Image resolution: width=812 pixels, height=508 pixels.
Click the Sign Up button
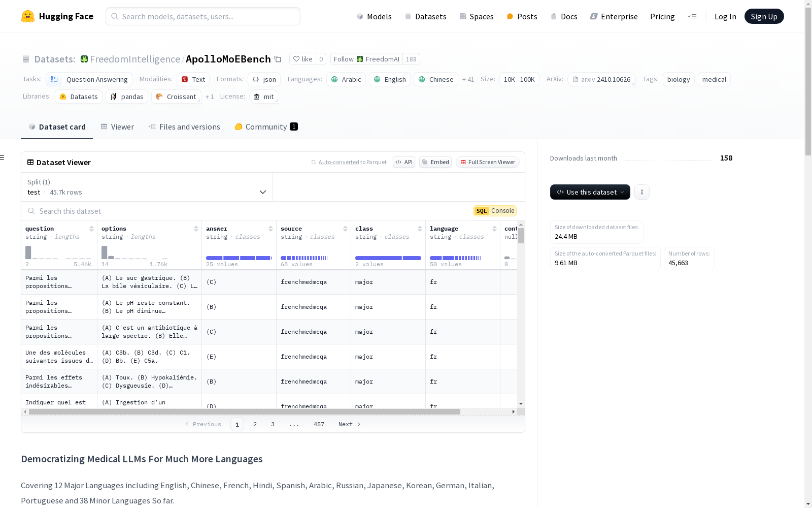click(764, 16)
